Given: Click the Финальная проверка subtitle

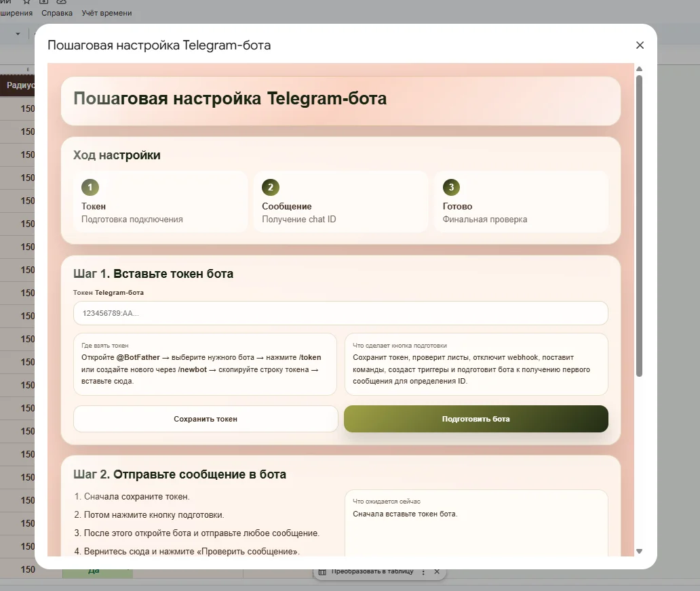Looking at the screenshot, I should click(x=485, y=220).
